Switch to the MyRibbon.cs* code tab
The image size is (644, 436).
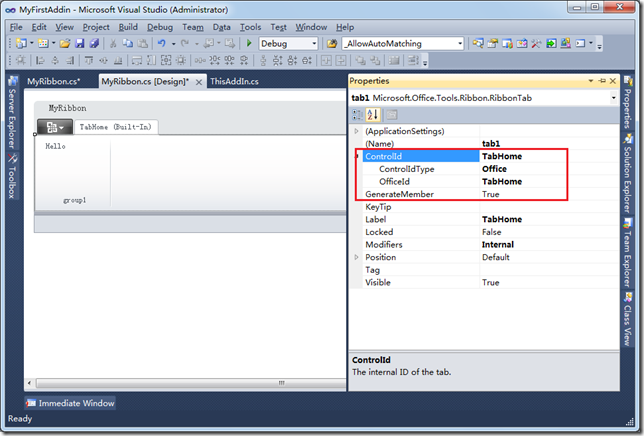54,81
